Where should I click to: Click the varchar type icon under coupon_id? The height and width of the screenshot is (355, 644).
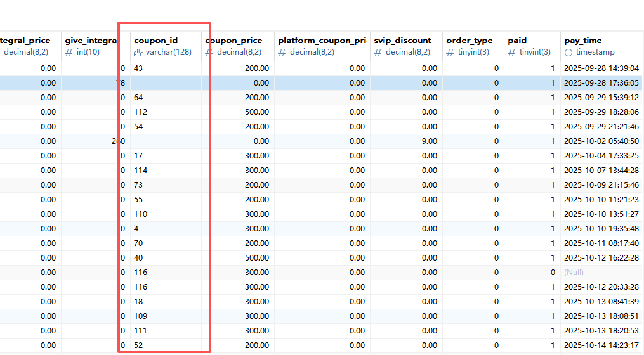point(138,53)
